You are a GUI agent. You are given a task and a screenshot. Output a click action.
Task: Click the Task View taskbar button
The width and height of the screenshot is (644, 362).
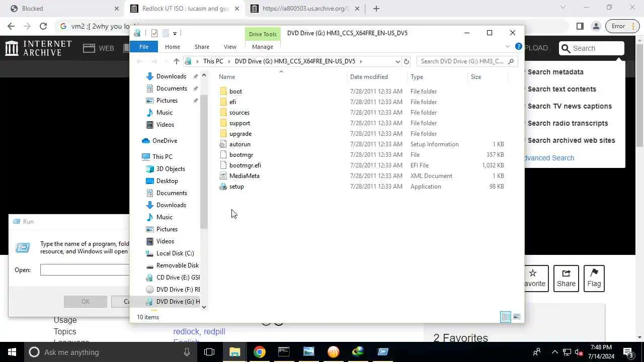[209, 352]
